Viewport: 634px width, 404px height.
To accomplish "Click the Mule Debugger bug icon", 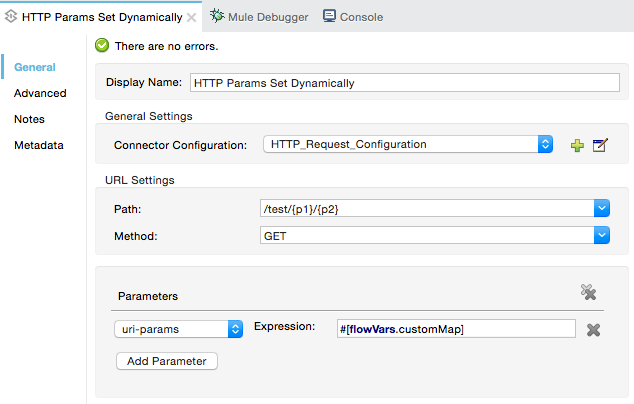I will click(216, 16).
